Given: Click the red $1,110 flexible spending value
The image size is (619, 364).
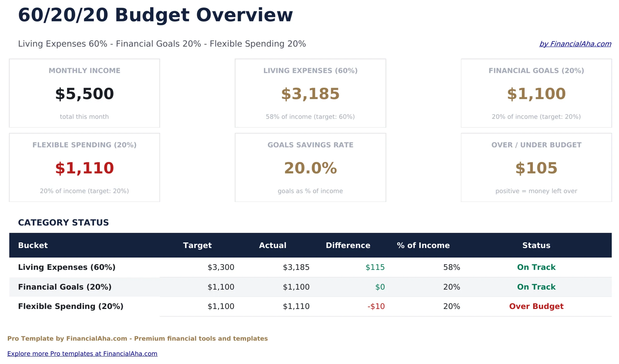Looking at the screenshot, I should pyautogui.click(x=84, y=168).
